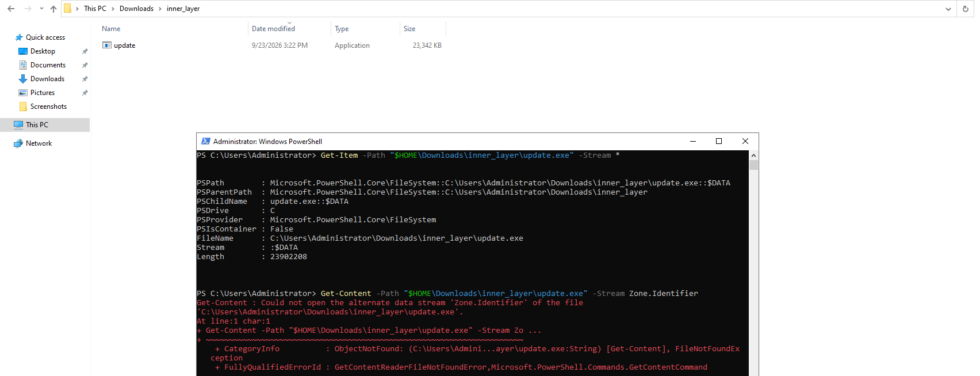This screenshot has width=980, height=376.
Task: Select the Quick access star icon
Action: tap(19, 37)
